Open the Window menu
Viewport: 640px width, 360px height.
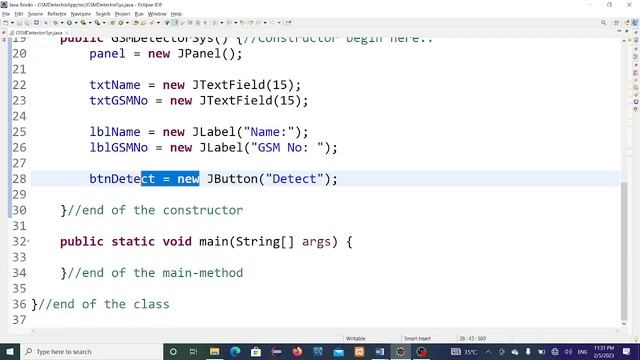point(157,14)
